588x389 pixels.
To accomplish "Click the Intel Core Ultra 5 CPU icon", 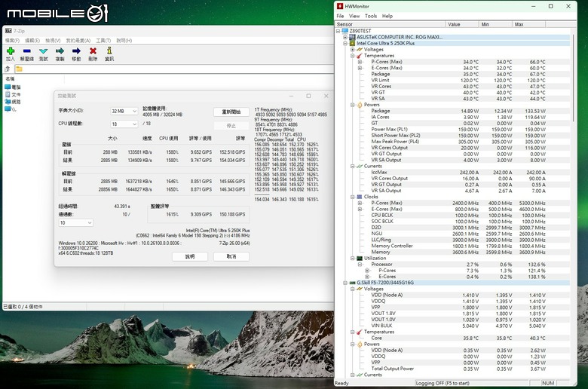I will coord(352,43).
